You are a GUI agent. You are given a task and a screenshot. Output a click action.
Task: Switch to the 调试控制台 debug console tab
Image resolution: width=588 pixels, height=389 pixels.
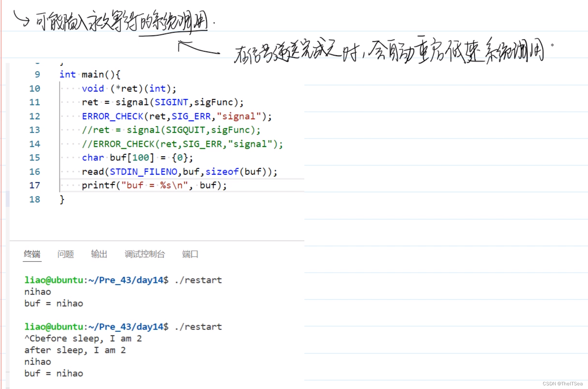(145, 254)
